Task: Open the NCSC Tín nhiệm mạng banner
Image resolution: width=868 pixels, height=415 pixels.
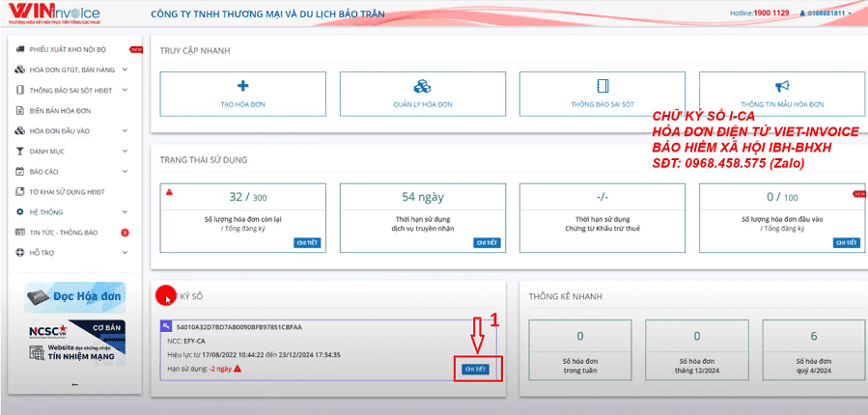Action: 74,342
